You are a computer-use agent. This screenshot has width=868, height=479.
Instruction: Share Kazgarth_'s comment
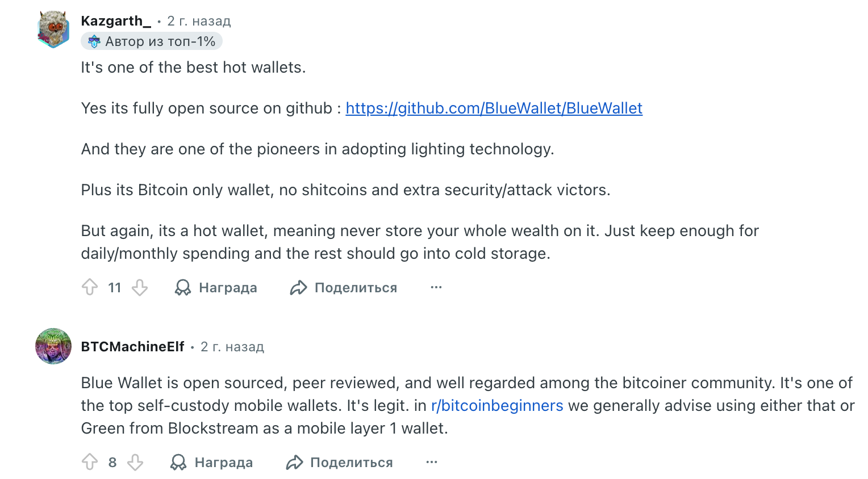pos(343,288)
